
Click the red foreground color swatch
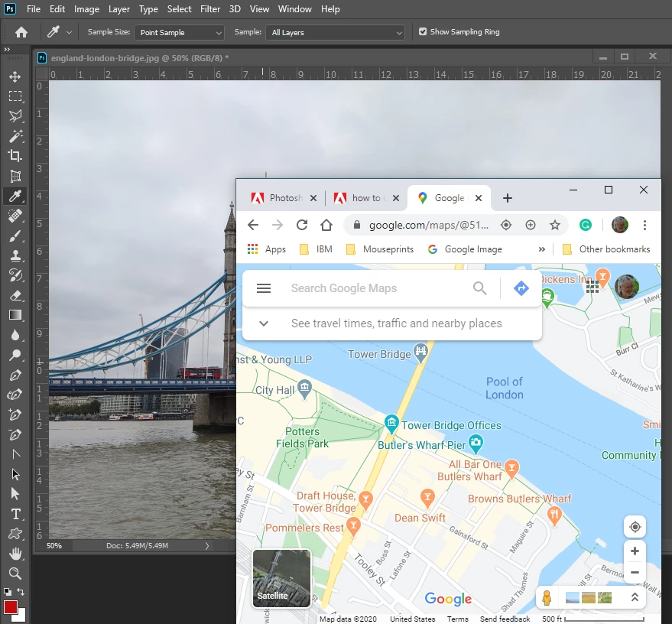pos(10,607)
